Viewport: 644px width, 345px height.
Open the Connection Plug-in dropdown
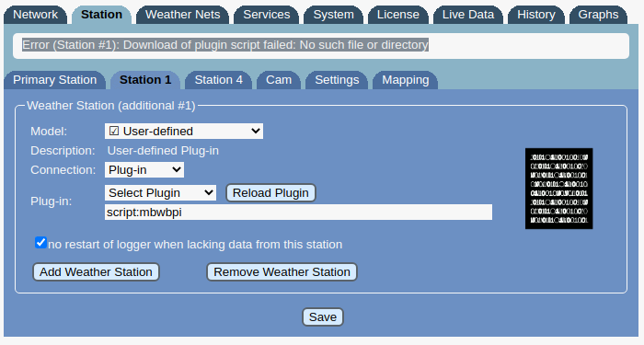point(144,169)
